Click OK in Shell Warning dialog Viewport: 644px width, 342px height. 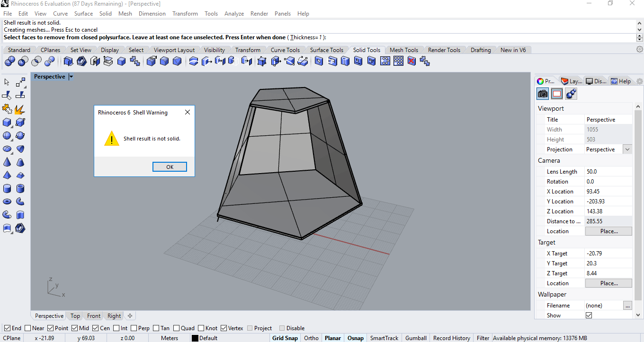coord(170,167)
